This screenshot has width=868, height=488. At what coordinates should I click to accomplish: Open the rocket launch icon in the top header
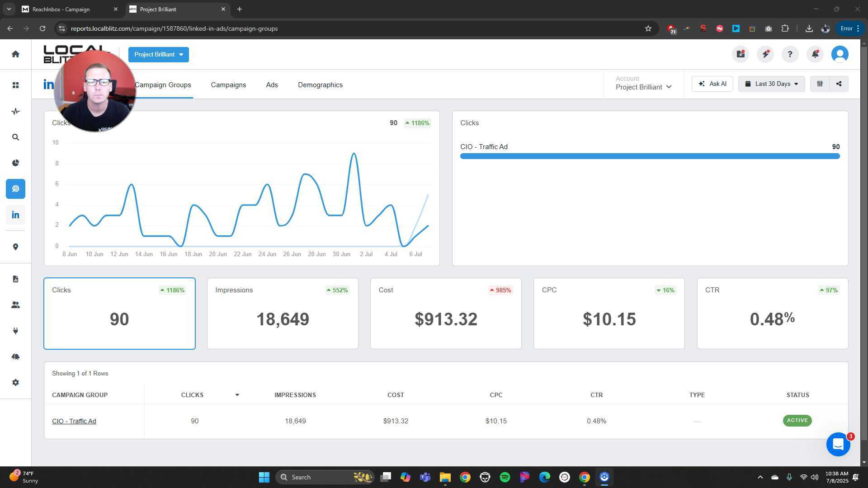point(765,54)
